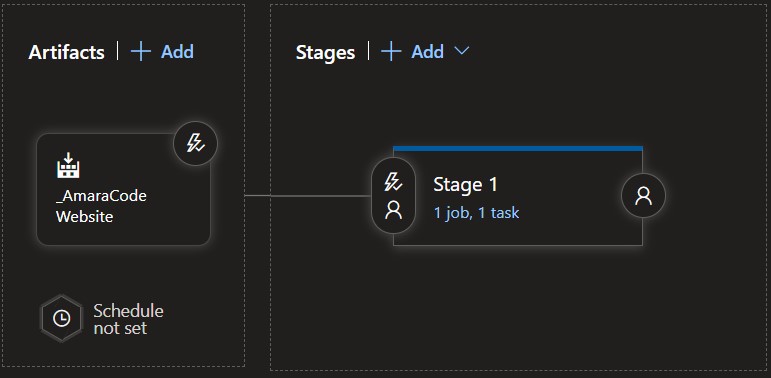The image size is (771, 378).
Task: Click the Stages section heading
Action: pyautogui.click(x=325, y=52)
